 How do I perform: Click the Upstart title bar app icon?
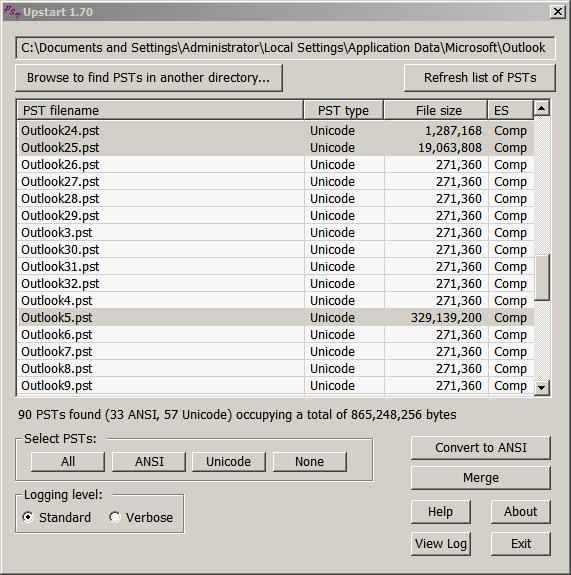click(x=12, y=12)
